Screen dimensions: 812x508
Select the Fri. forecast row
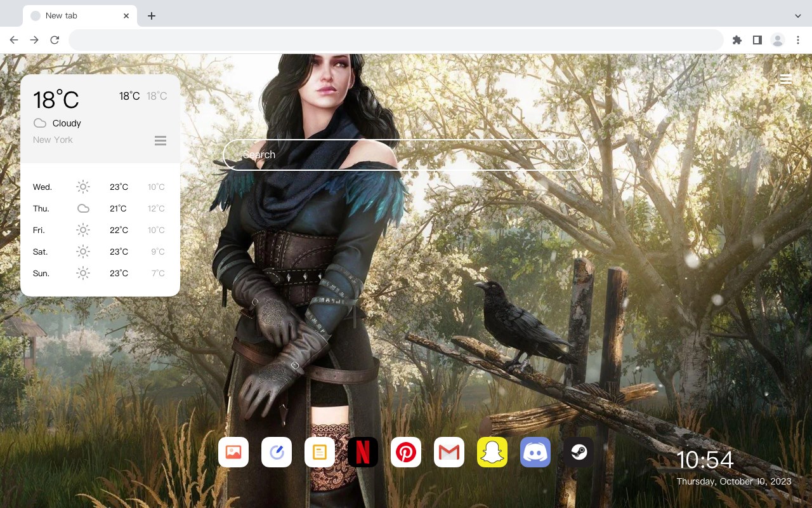[100, 230]
